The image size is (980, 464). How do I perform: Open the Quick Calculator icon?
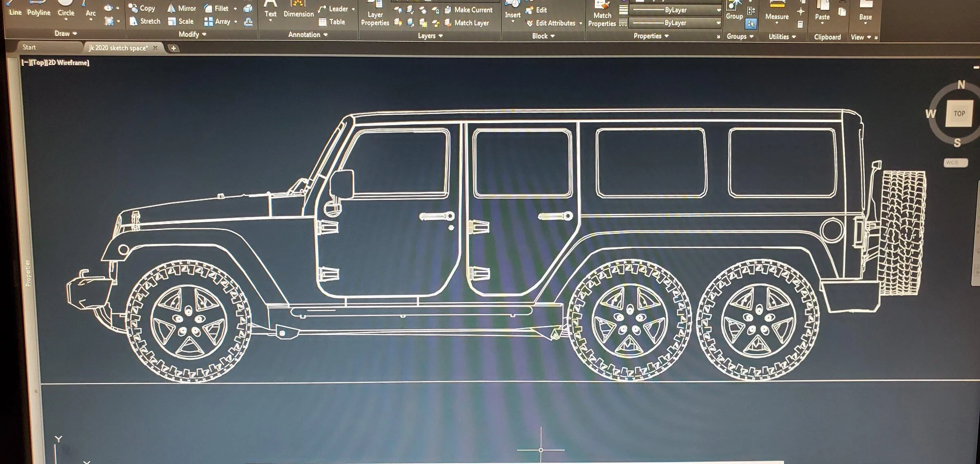pyautogui.click(x=800, y=25)
